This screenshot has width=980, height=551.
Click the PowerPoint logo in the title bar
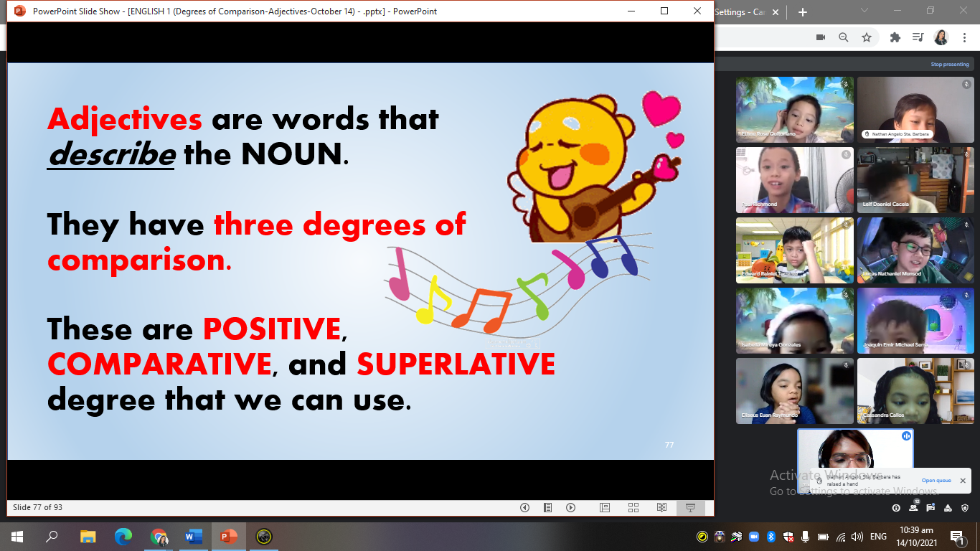click(x=19, y=11)
